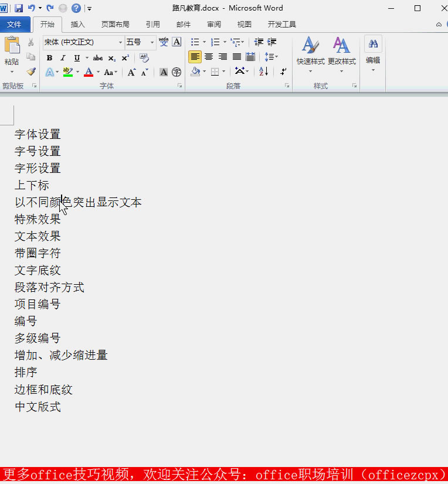Show or hide paragraph marks
Image resolution: width=448 pixels, height=484 pixels.
click(x=283, y=71)
